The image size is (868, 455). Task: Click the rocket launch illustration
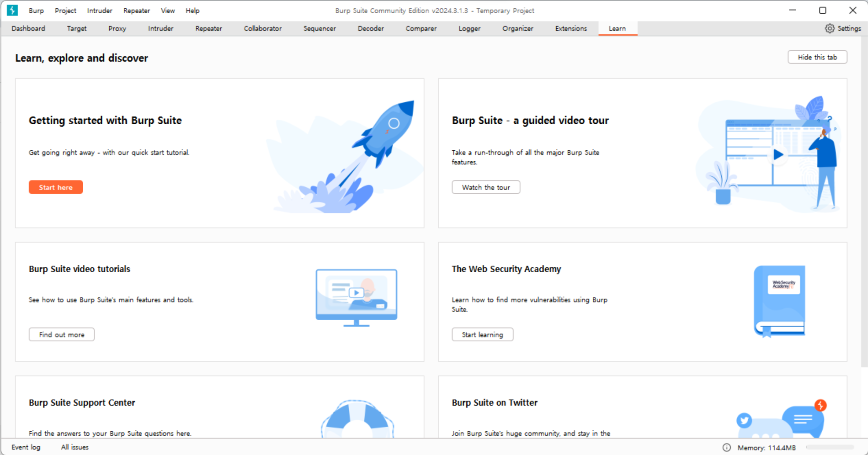click(345, 157)
